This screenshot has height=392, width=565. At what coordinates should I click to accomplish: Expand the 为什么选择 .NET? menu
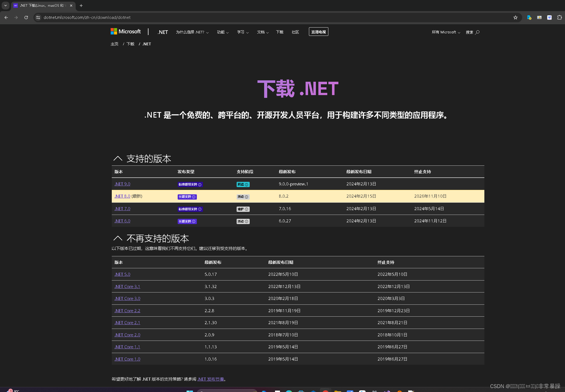pyautogui.click(x=192, y=32)
